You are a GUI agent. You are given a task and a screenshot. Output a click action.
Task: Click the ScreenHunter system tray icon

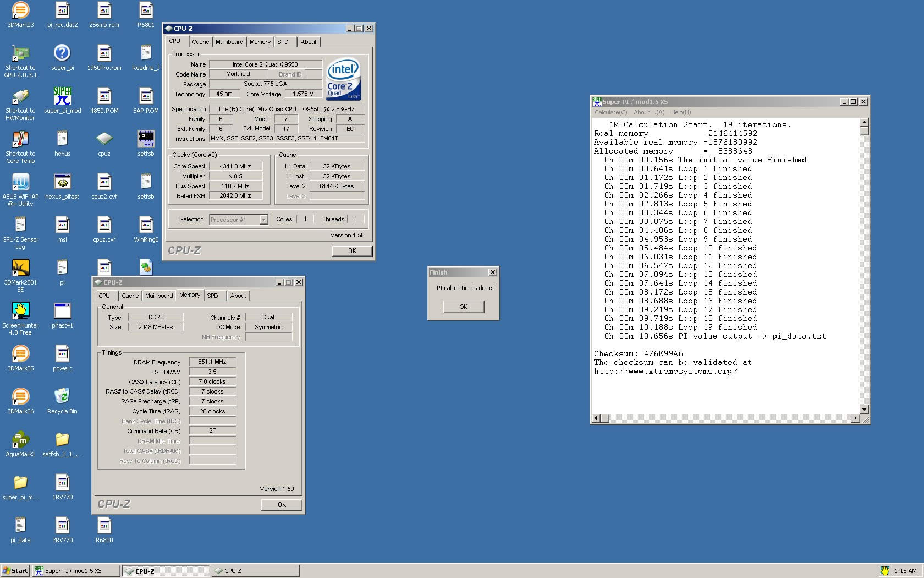pos(884,571)
